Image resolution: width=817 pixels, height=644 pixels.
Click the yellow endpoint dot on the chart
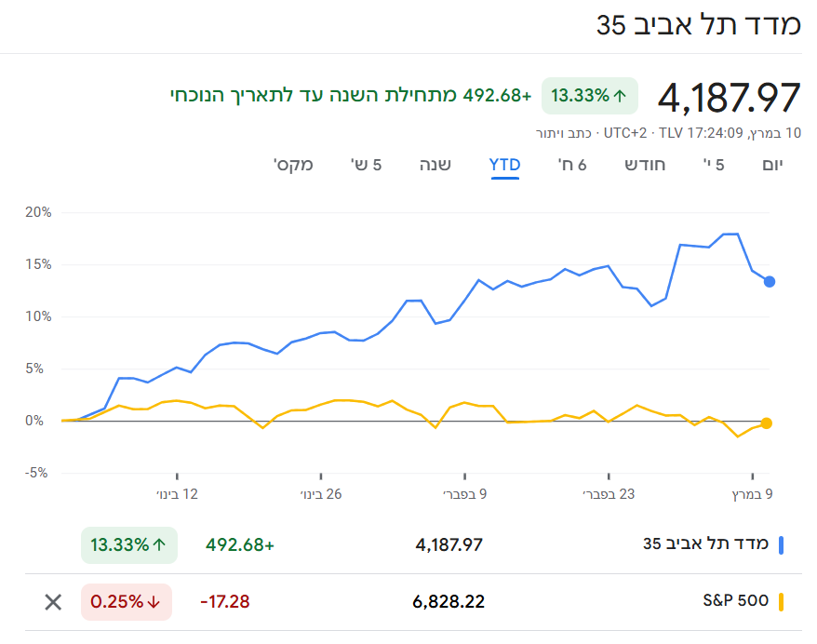[766, 423]
